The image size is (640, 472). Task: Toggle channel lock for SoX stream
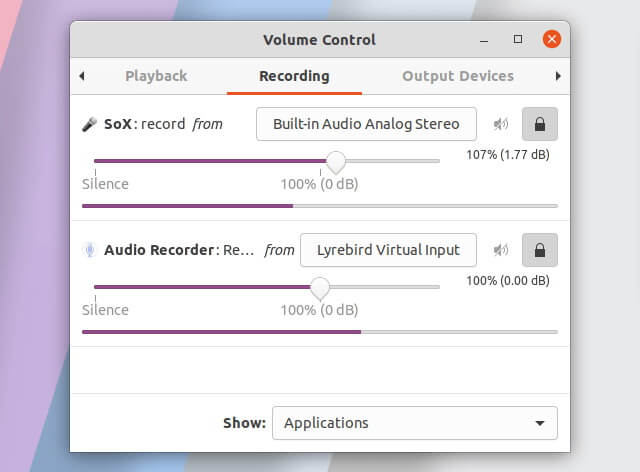tap(540, 124)
